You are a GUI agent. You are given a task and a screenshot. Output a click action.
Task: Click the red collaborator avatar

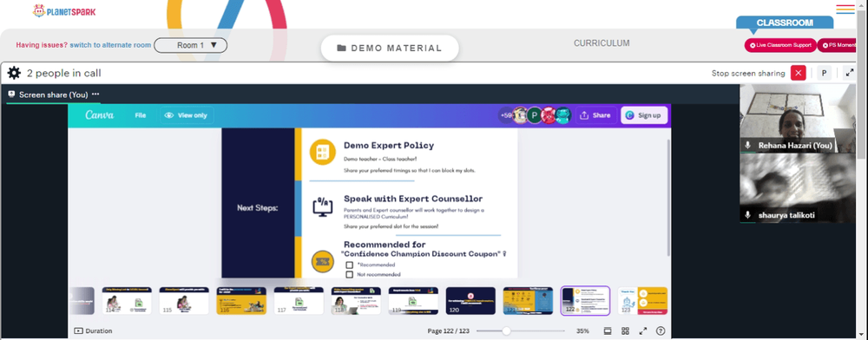(x=548, y=115)
